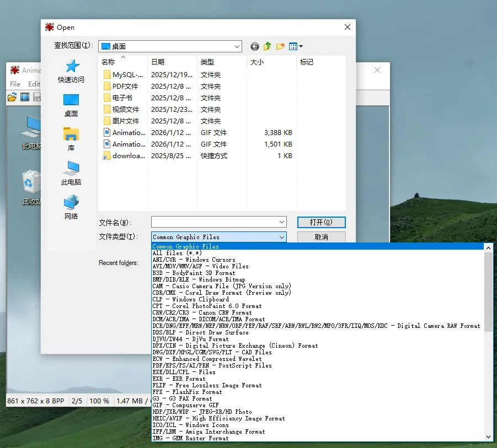Image resolution: width=497 pixels, height=448 pixels.
Task: Choose GIF Compuserve GIF filter
Action: click(x=318, y=405)
